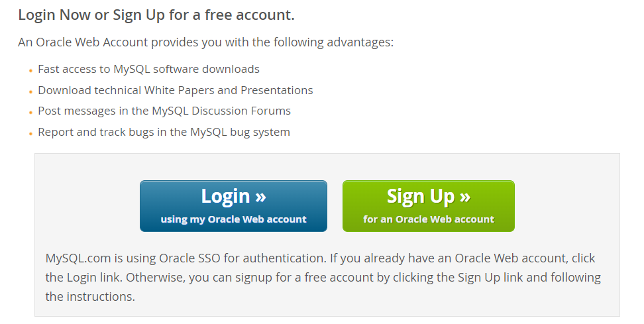The height and width of the screenshot is (324, 644).
Task: Click "the instructions." at the paragraph end
Action: pyautogui.click(x=90, y=296)
